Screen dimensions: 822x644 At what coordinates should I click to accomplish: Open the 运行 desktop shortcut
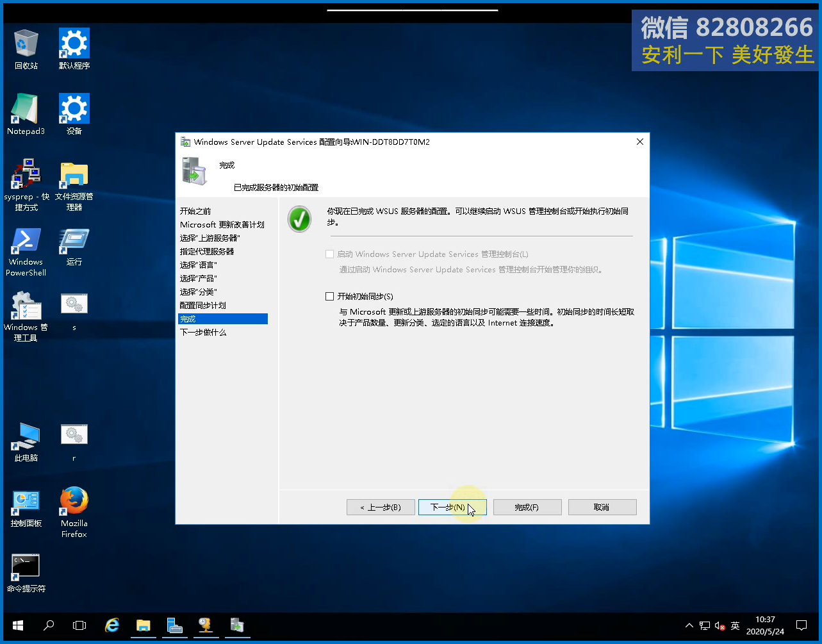[74, 247]
